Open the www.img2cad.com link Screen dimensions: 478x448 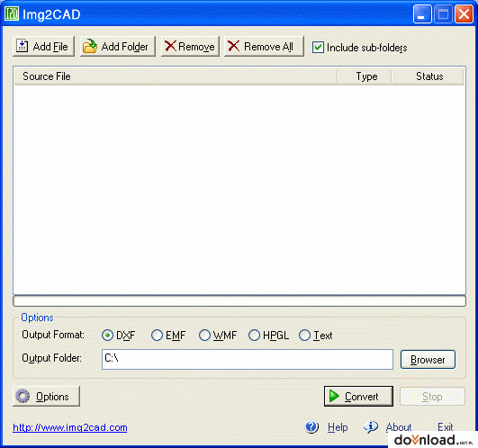pos(70,427)
